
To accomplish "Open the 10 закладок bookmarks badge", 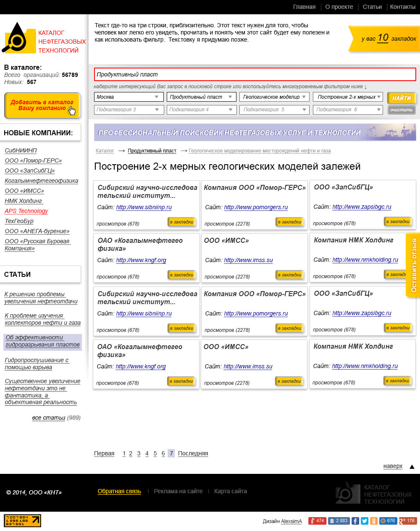I will 385,38.
